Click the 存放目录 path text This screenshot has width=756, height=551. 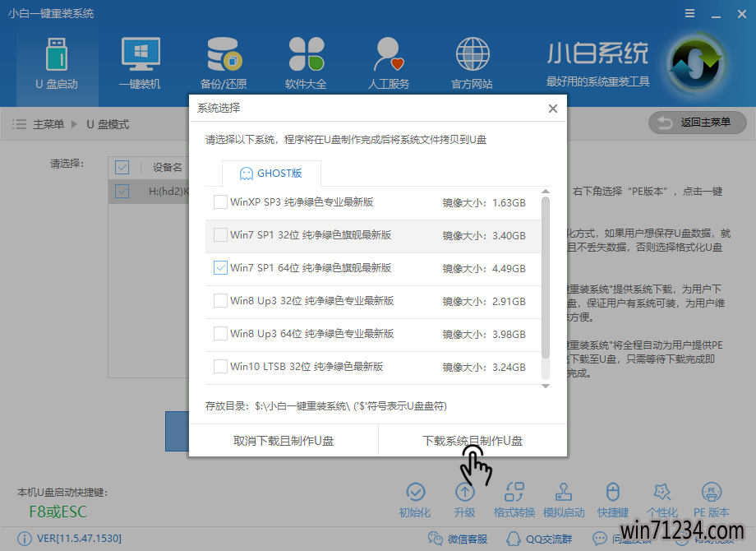[326, 405]
